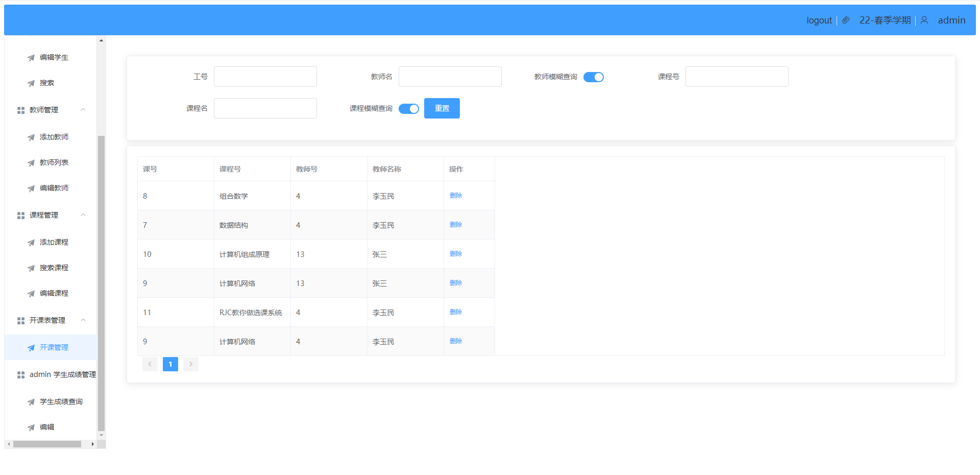Click the user avatar icon next to admin
The height and width of the screenshot is (475, 980).
(x=924, y=20)
